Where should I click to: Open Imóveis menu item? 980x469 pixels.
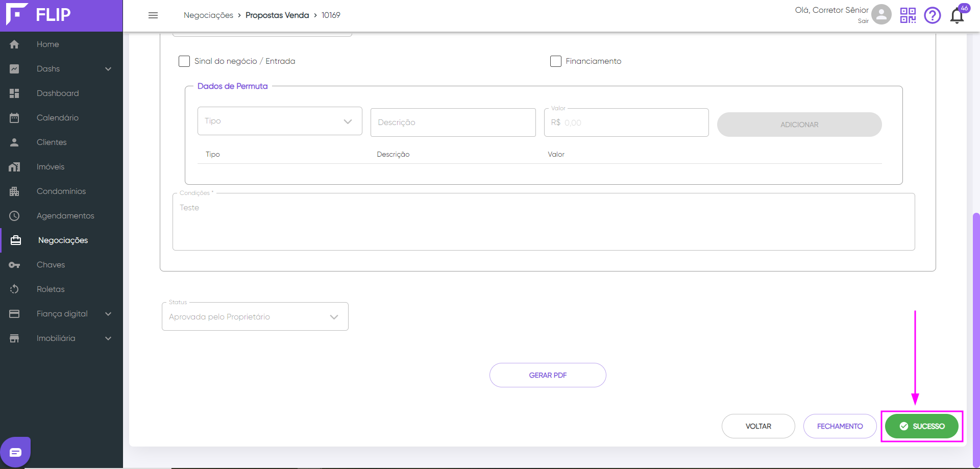pyautogui.click(x=61, y=167)
